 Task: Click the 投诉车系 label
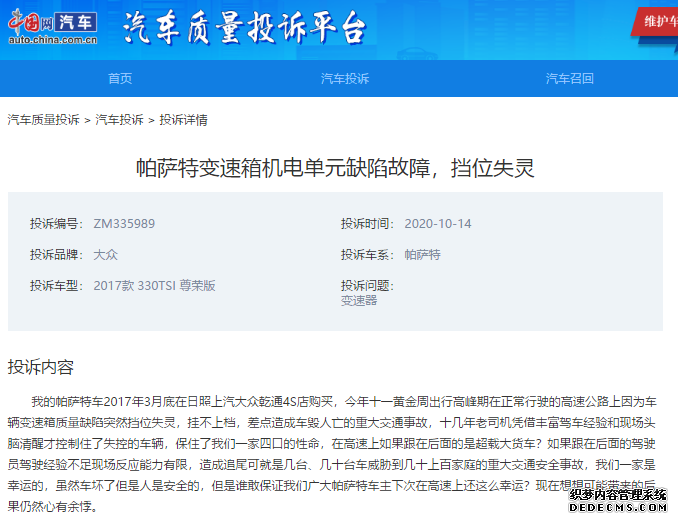pyautogui.click(x=367, y=255)
